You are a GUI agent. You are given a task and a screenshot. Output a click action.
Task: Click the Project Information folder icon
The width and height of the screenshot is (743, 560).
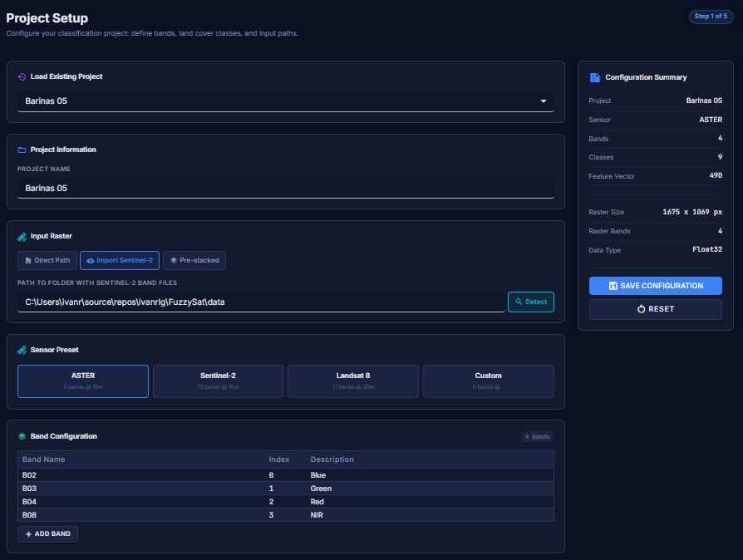(x=22, y=150)
